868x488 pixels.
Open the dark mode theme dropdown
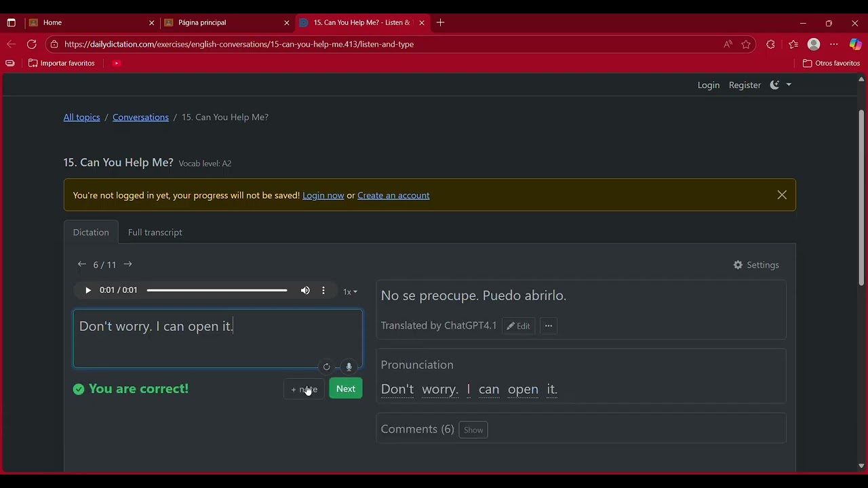[781, 85]
